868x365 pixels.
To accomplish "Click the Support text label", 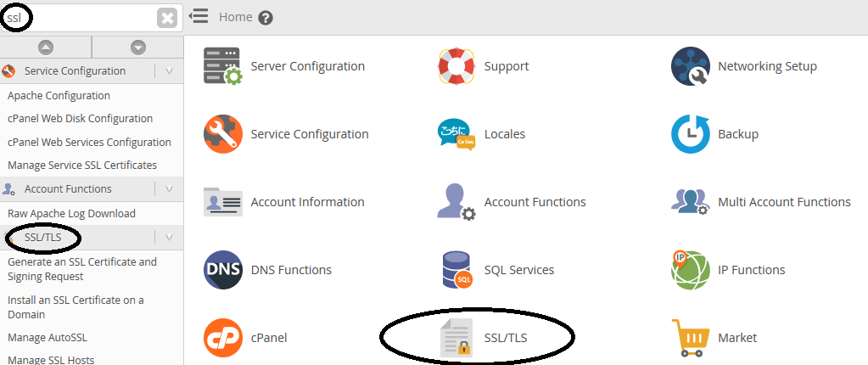I will click(507, 66).
